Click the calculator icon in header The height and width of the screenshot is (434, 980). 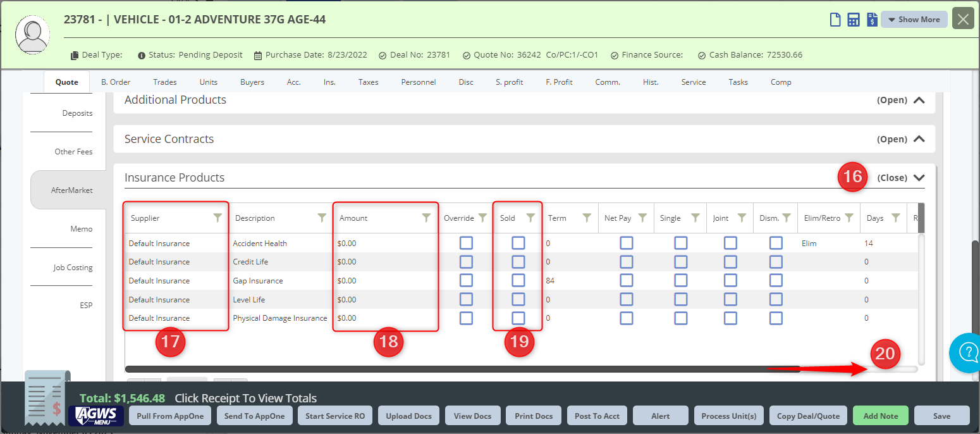click(854, 20)
